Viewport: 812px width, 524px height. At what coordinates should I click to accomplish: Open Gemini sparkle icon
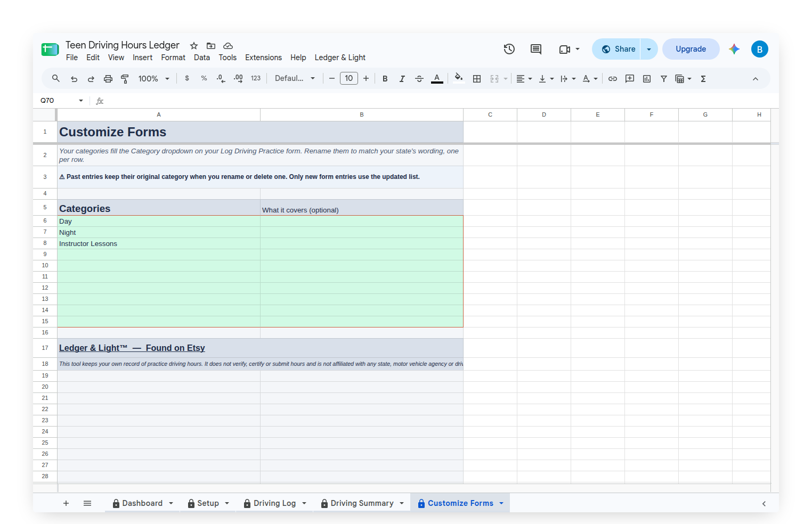(734, 49)
